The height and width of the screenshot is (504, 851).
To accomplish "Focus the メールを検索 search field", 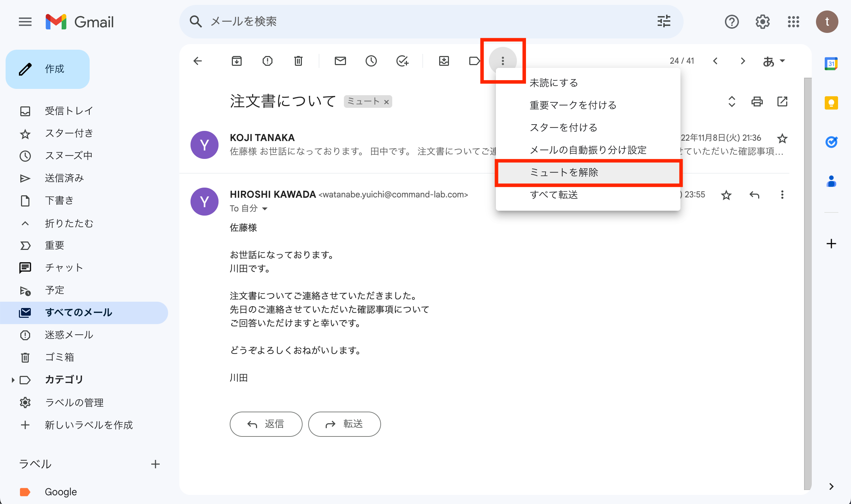I will (431, 21).
